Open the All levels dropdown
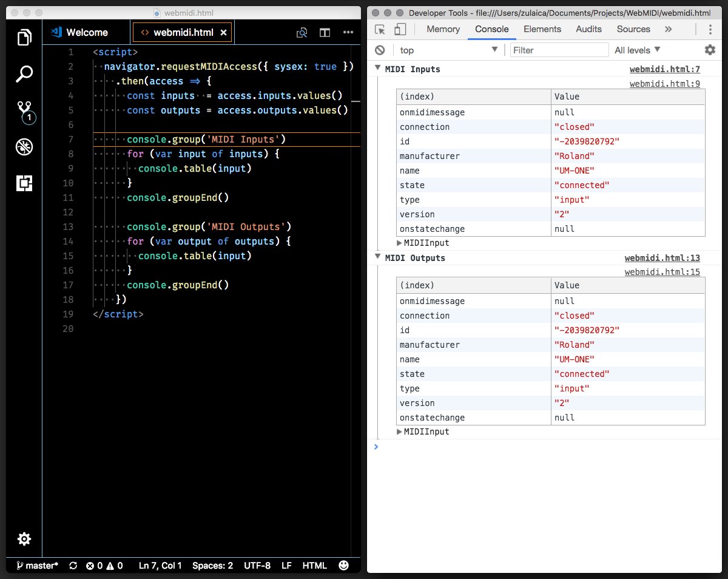 [x=638, y=50]
